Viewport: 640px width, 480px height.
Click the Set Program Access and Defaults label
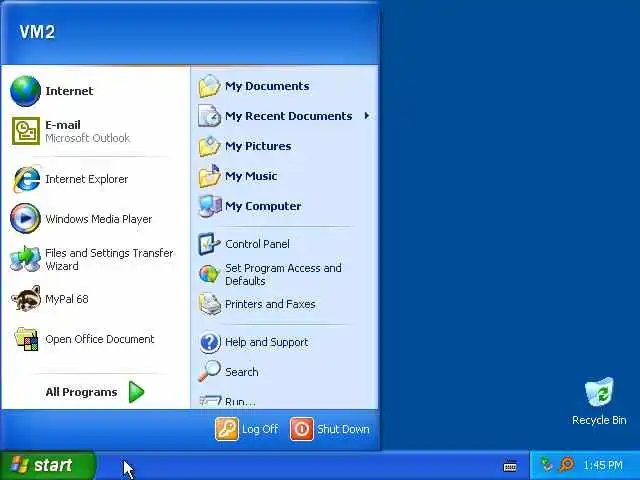coord(283,274)
